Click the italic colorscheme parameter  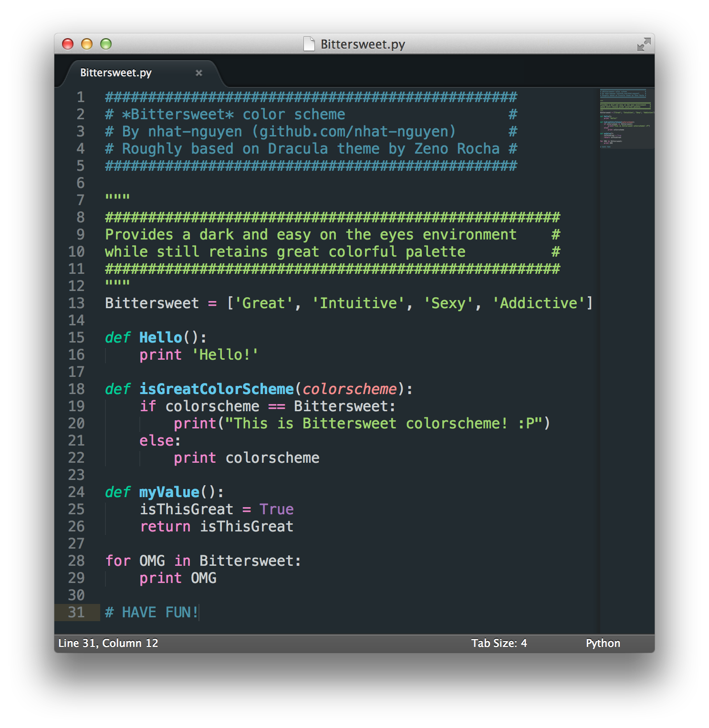click(350, 389)
